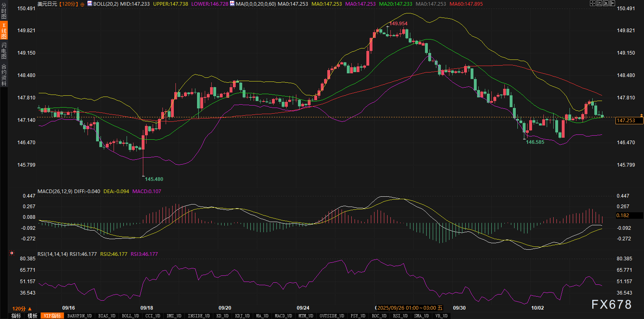
Task: Open the 闪电图 sidebar tab
Action: point(4,51)
